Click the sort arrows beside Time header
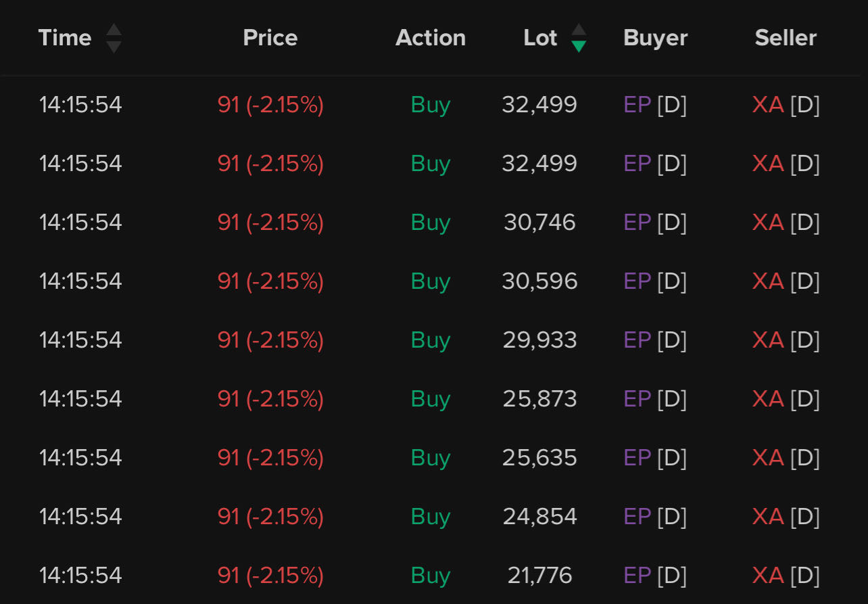The width and height of the screenshot is (868, 604). click(x=114, y=38)
